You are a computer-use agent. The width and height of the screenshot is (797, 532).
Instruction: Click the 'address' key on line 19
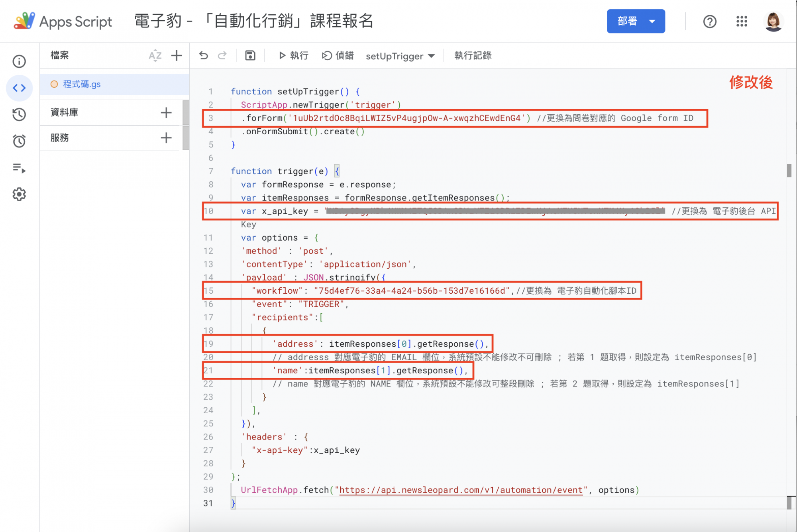click(295, 344)
